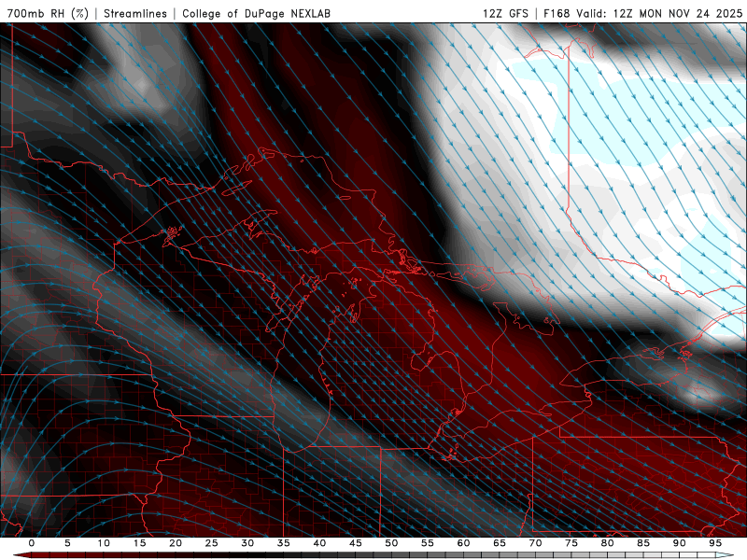Viewport: 747px width, 560px height.
Task: Click the 'F168' forecast hour text
Action: coord(557,13)
